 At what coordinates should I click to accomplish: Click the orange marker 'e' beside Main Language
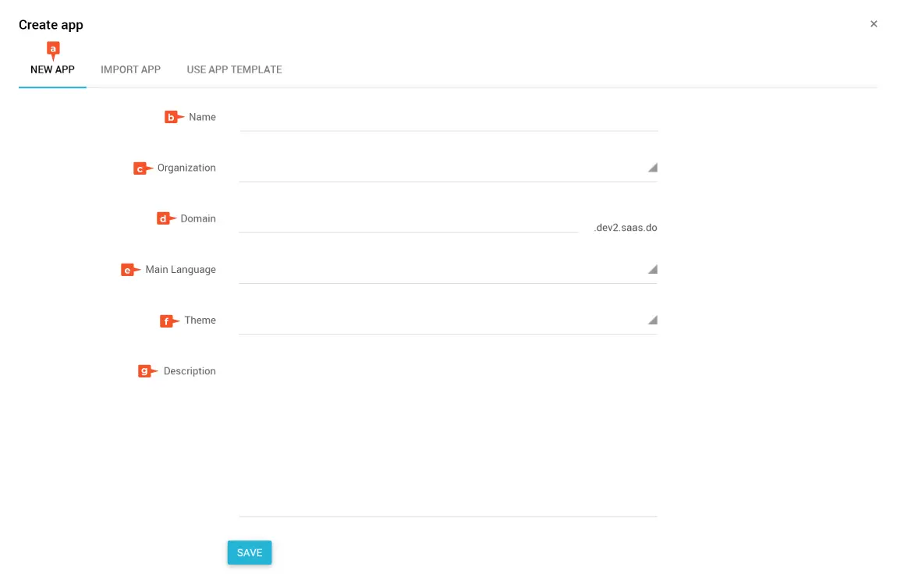point(127,270)
